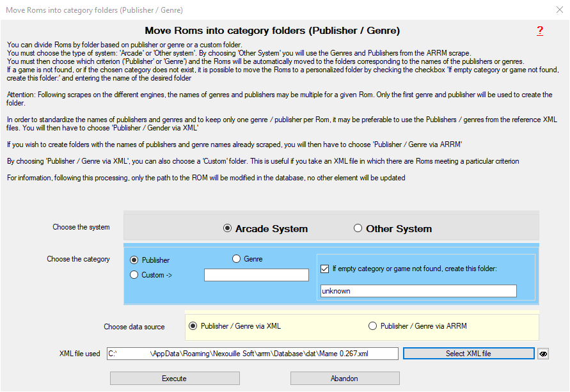
Task: Toggle the 'If empty category' folder checkbox
Action: tap(324, 269)
